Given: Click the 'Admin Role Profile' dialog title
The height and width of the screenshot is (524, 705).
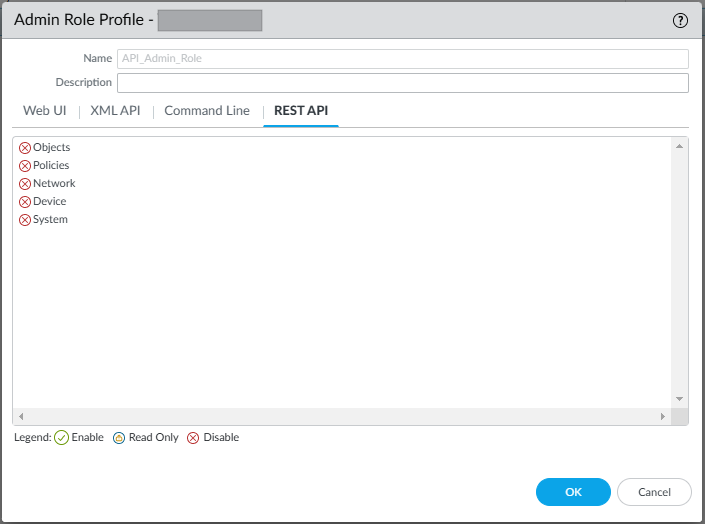Looking at the screenshot, I should pyautogui.click(x=79, y=20).
